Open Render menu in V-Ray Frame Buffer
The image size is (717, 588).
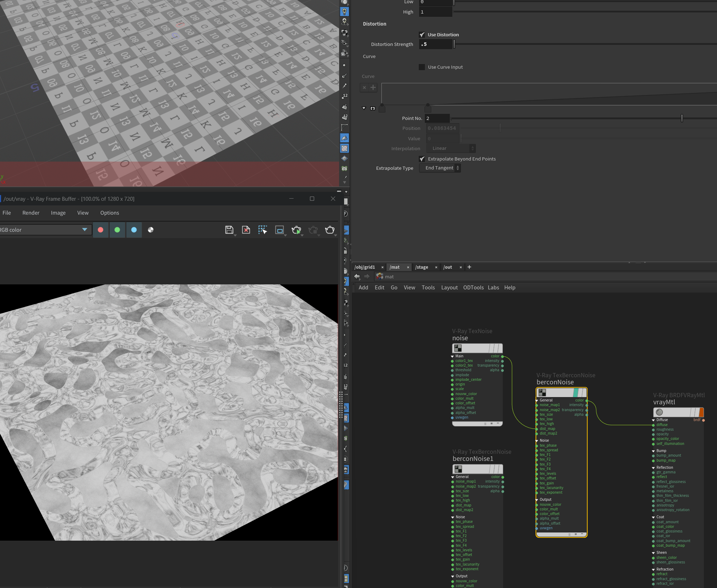pos(31,213)
